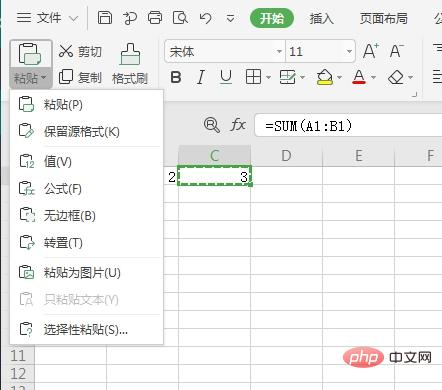Choose 粘贴(P) from paste menu

point(87,105)
